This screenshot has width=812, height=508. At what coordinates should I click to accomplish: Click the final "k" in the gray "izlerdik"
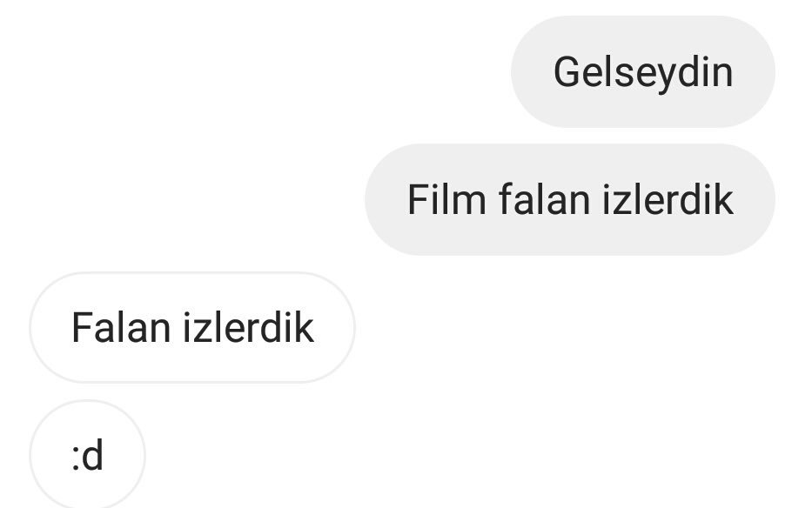[724, 199]
